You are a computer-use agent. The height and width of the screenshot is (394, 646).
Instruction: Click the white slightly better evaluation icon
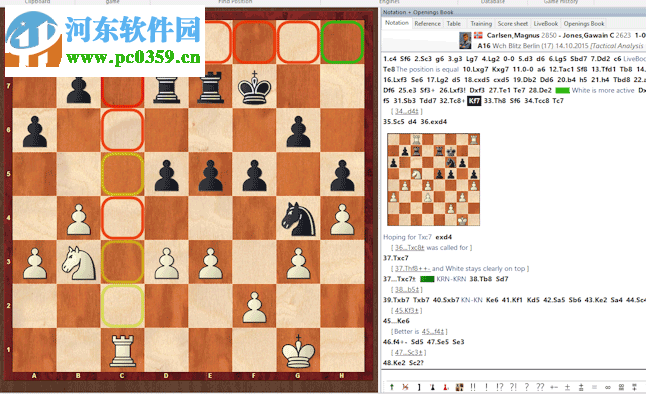point(581,387)
